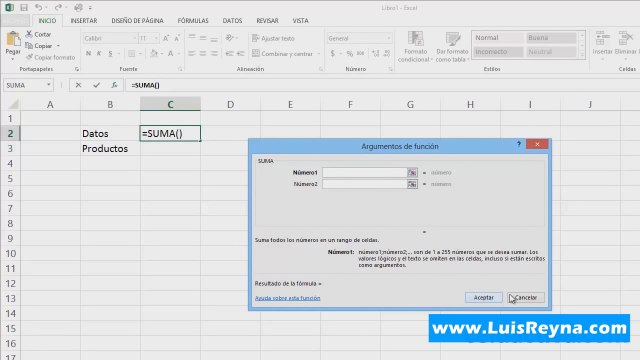Image resolution: width=640 pixels, height=360 pixels.
Task: Expand Pegar dropdown arrow
Action: tap(13, 59)
